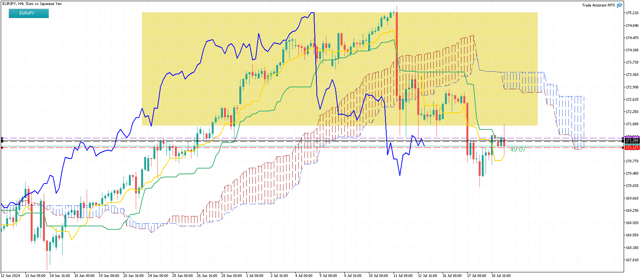Viewport: 644px width, 280px height.
Task: Click the black 171.388 price tag
Action: pos(632,141)
